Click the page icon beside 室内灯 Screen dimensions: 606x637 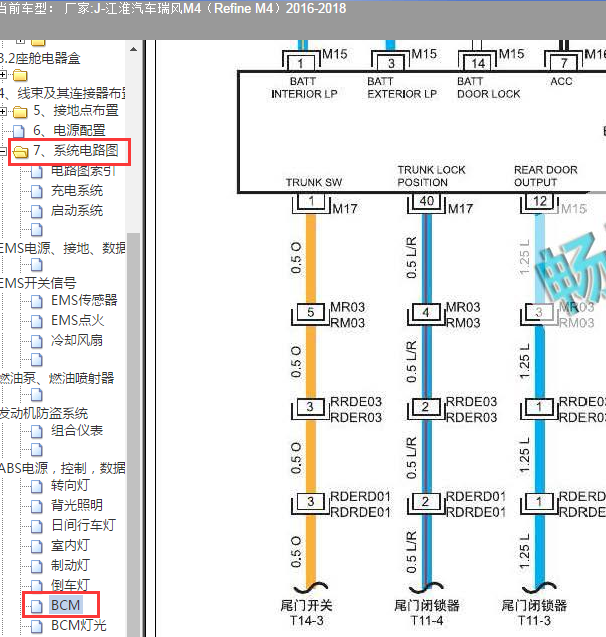(x=37, y=546)
